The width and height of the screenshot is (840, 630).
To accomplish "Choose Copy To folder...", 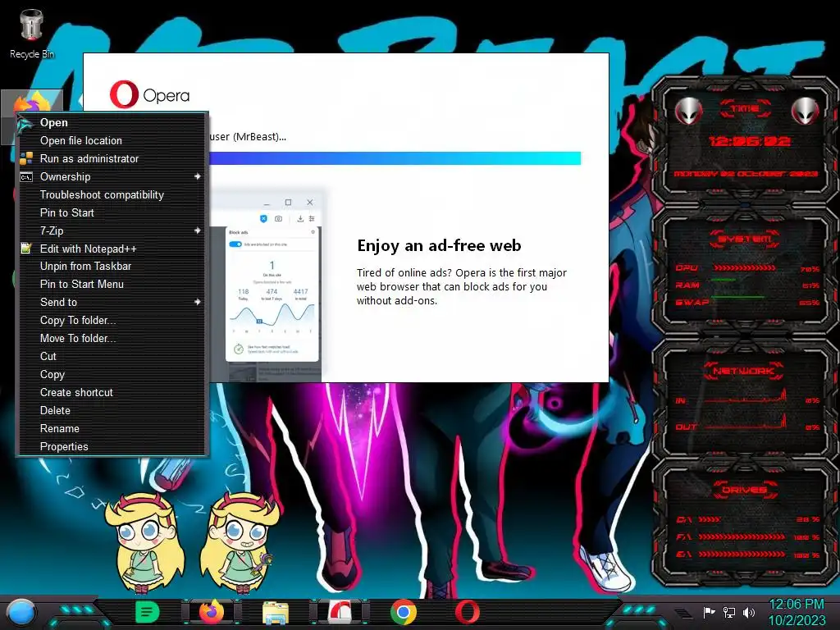I will pyautogui.click(x=112, y=321).
